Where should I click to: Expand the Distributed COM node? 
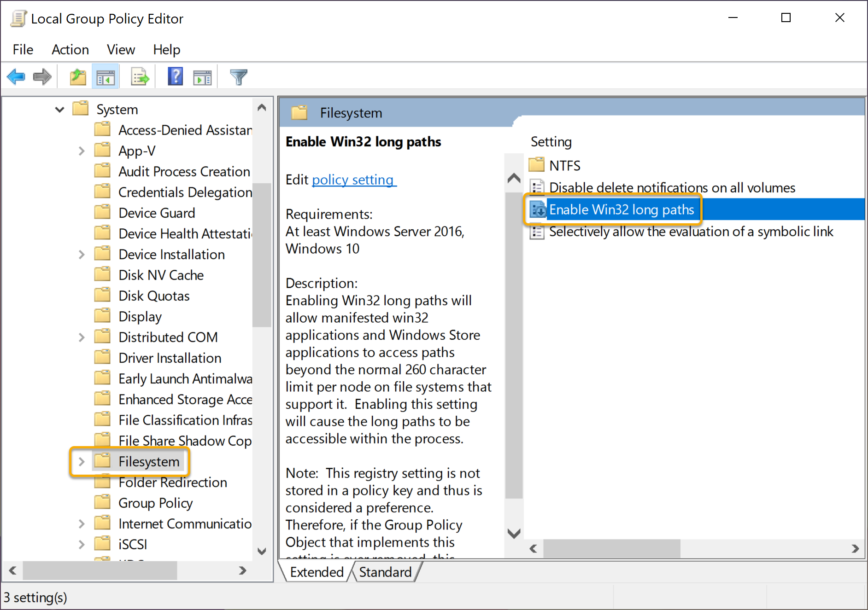(82, 337)
